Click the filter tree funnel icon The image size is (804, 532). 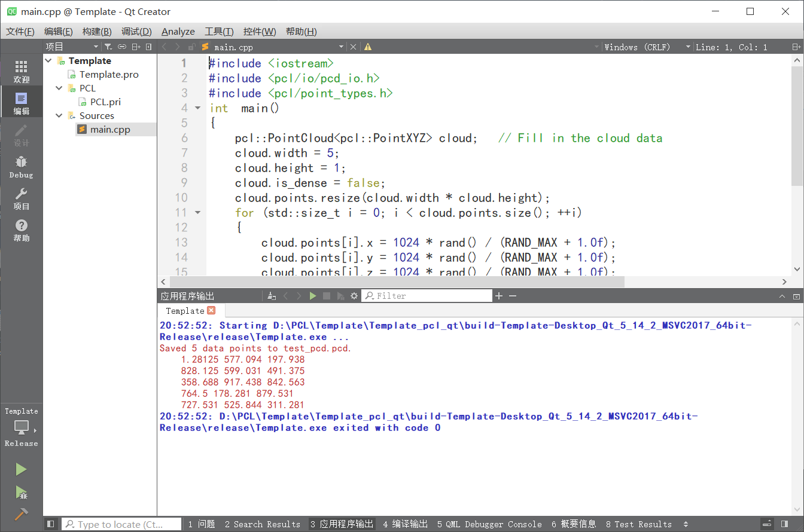point(108,47)
